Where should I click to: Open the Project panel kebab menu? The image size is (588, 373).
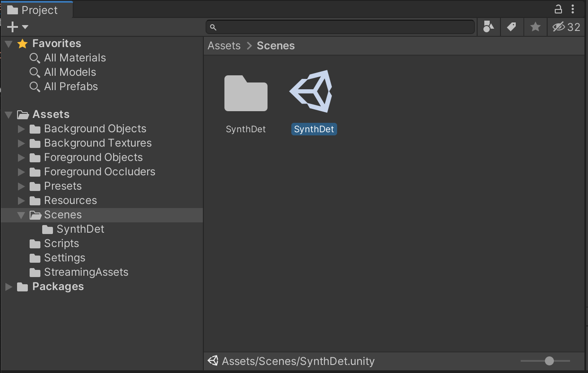tap(573, 9)
